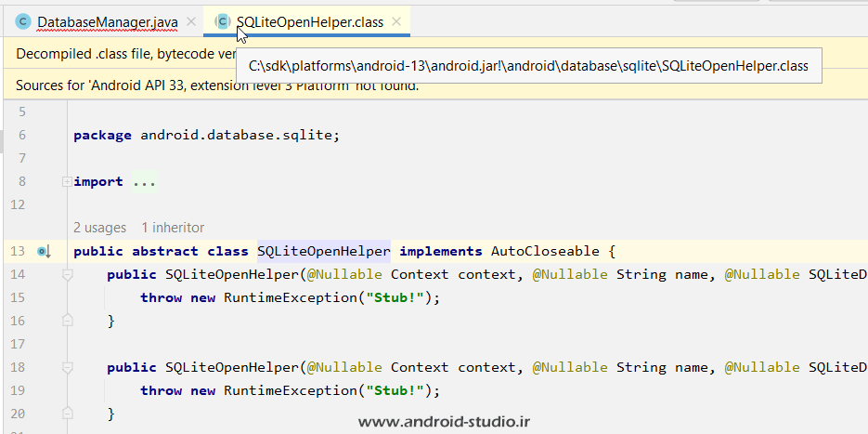868x434 pixels.
Task: Click the SQLiteOpenHelper class name on line 13
Action: [324, 252]
